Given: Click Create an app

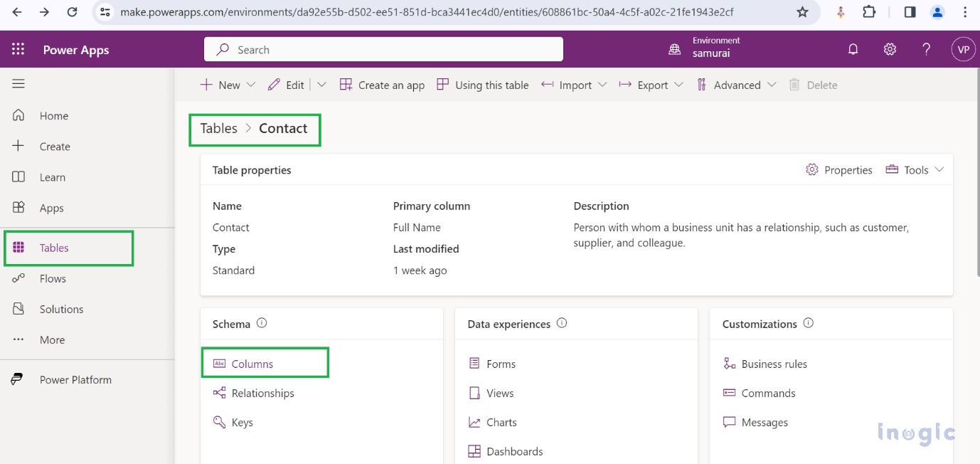Looking at the screenshot, I should coord(382,85).
